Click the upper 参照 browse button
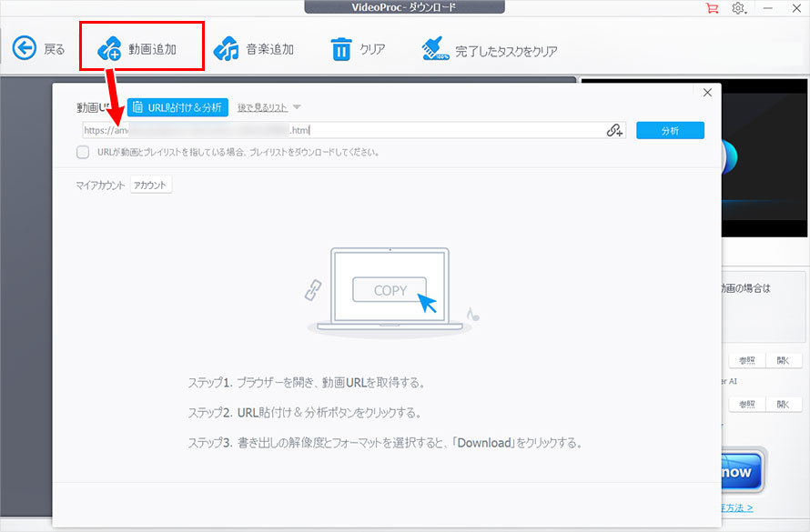Screen dimensions: 810x532 coord(746,360)
